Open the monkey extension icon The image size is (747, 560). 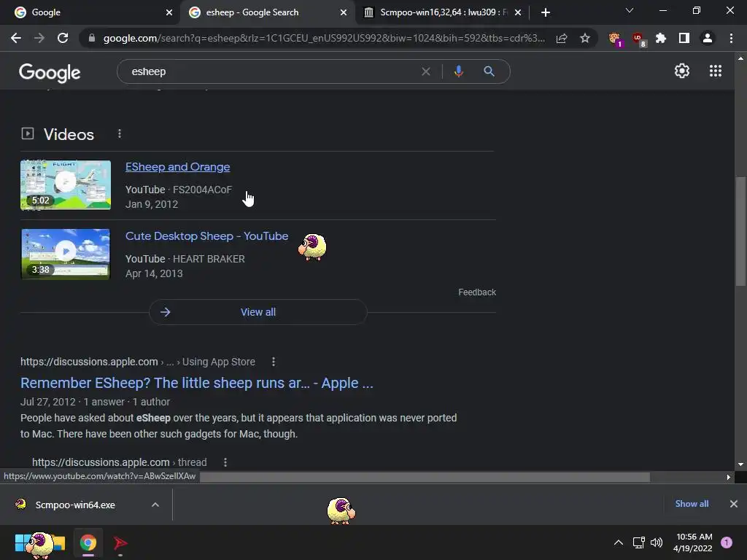click(x=615, y=39)
